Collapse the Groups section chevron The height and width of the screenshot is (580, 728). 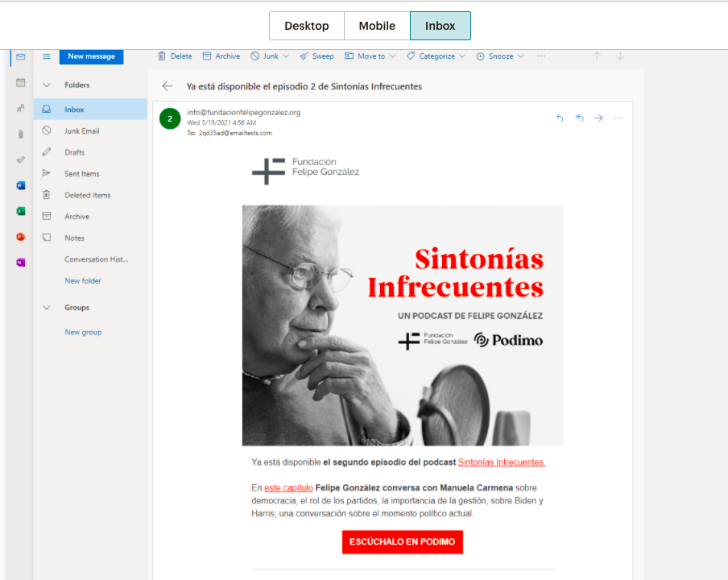(x=46, y=308)
